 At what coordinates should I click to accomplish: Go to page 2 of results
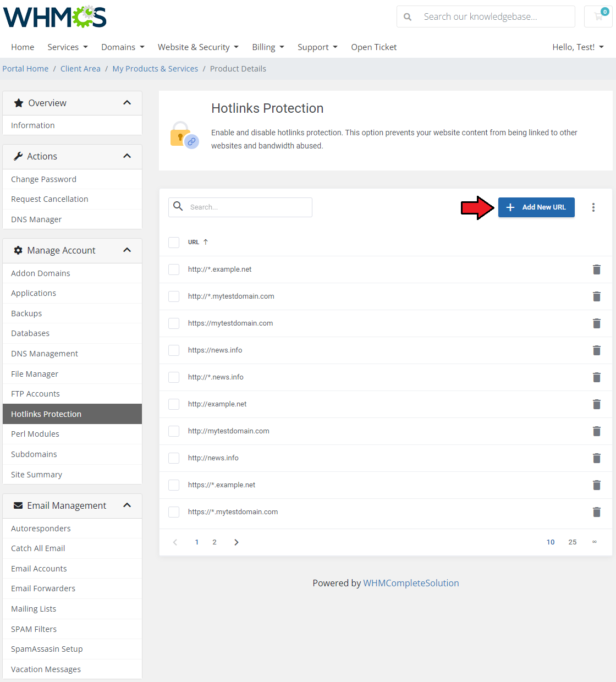pos(215,542)
